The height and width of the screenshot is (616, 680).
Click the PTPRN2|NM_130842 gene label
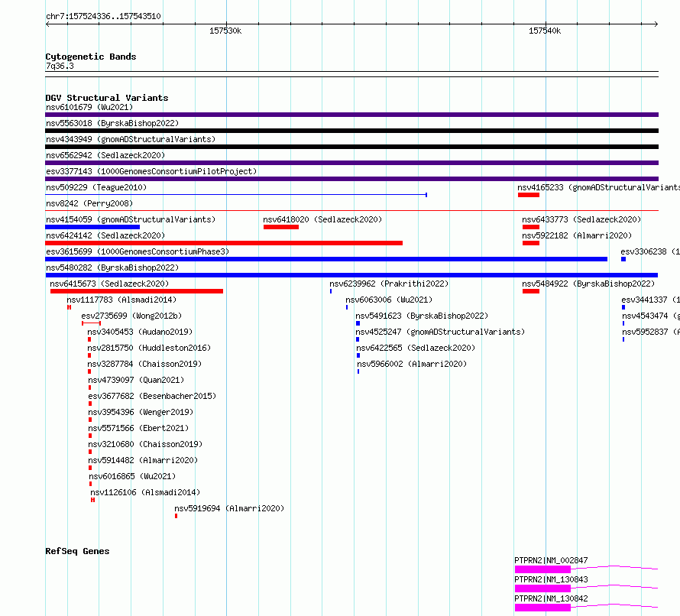(551, 598)
